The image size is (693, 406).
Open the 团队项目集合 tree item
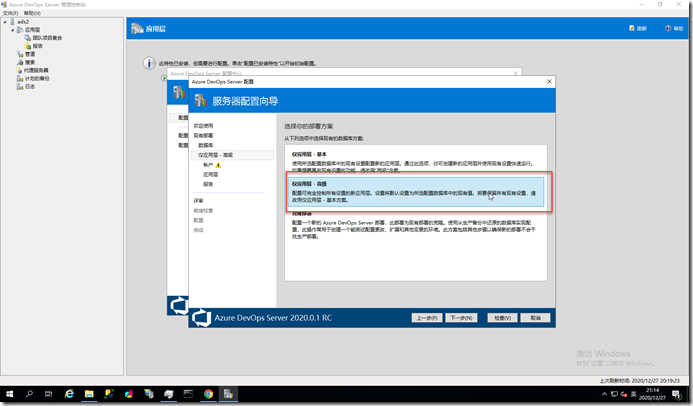pos(47,38)
